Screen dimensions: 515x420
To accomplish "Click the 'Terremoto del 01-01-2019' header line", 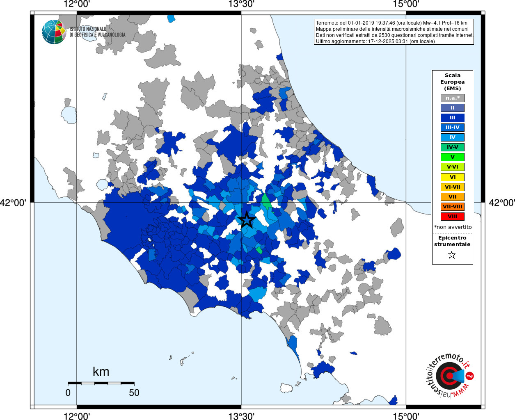I will point(391,23).
